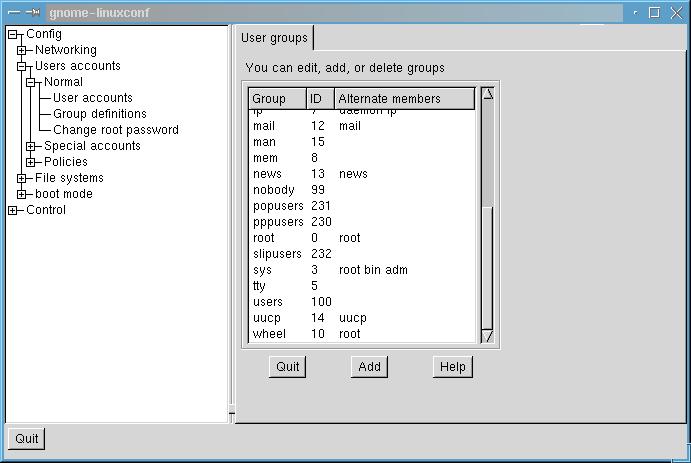Expand the Control tree node
Viewport: 691px width, 463px height.
pos(13,211)
